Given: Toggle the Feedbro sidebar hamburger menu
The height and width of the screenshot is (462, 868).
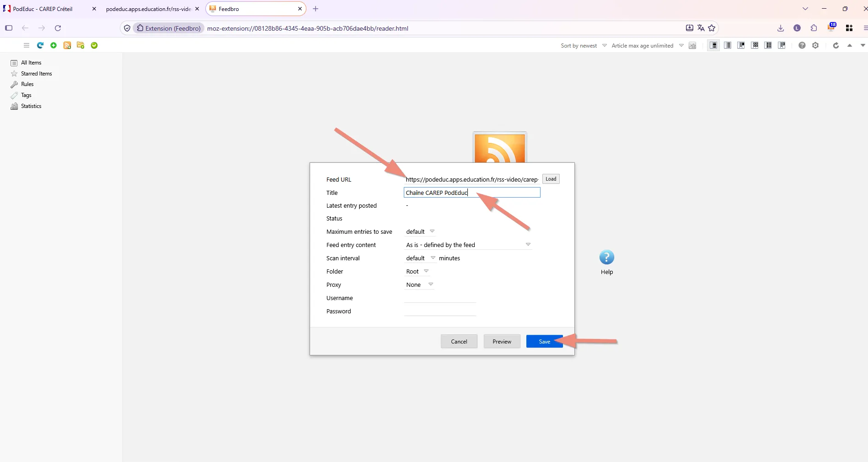Looking at the screenshot, I should [x=27, y=45].
